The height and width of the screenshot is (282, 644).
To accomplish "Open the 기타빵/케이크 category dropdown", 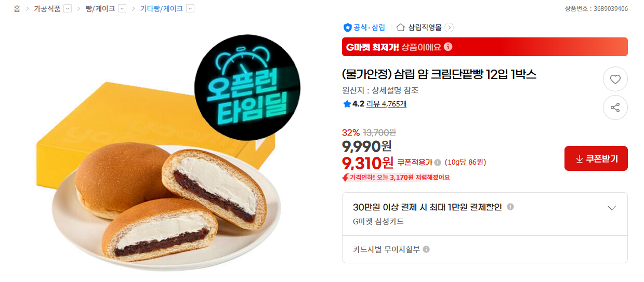I will [x=190, y=8].
